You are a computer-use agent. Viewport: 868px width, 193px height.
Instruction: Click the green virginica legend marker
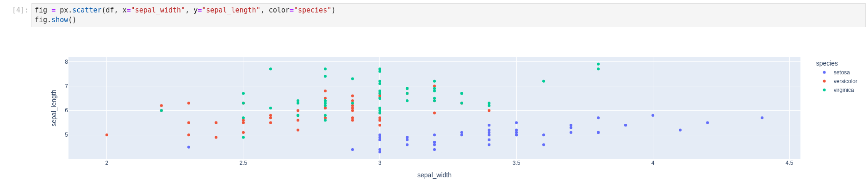[x=824, y=90]
